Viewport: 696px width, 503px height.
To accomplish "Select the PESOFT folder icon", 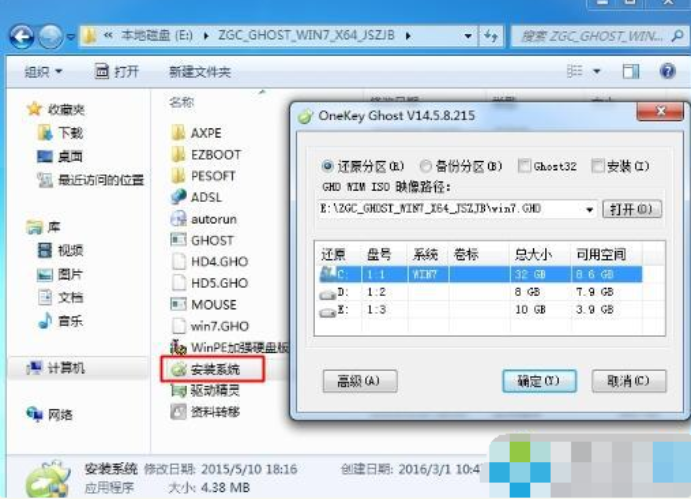I will tap(178, 176).
